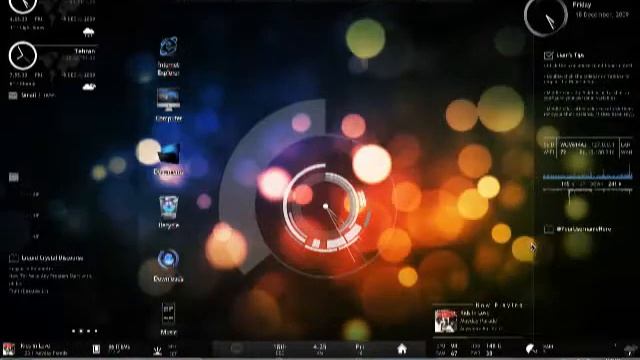Click the feed icon left of Grand Crystal header
The image size is (640, 360).
13,258
